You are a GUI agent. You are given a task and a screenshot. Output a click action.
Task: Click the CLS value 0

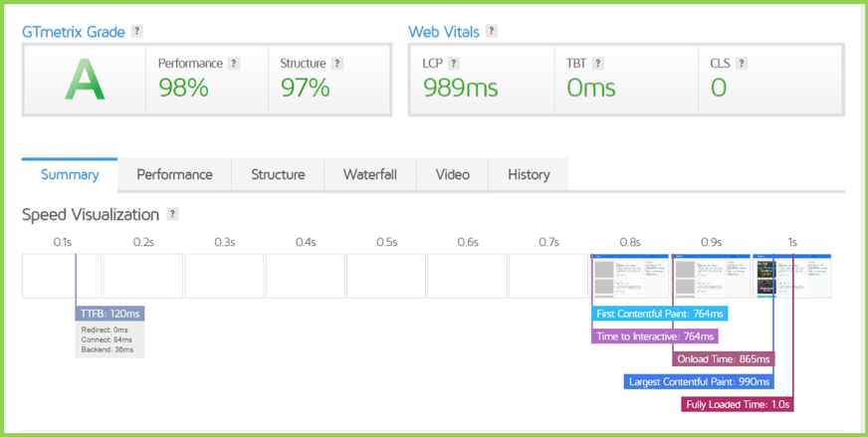tap(719, 88)
